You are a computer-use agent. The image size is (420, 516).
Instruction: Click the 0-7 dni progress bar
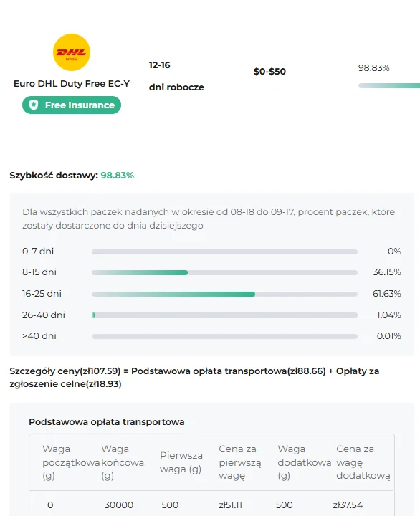(224, 252)
